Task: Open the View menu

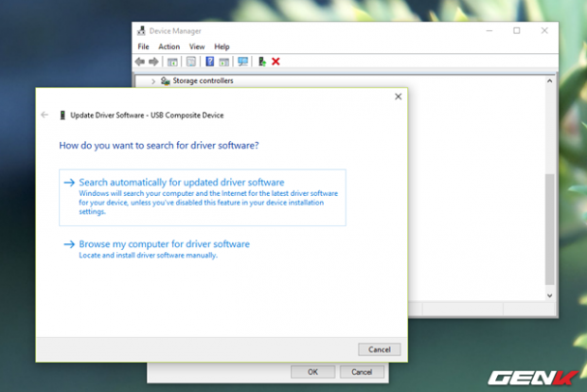Action: tap(196, 46)
